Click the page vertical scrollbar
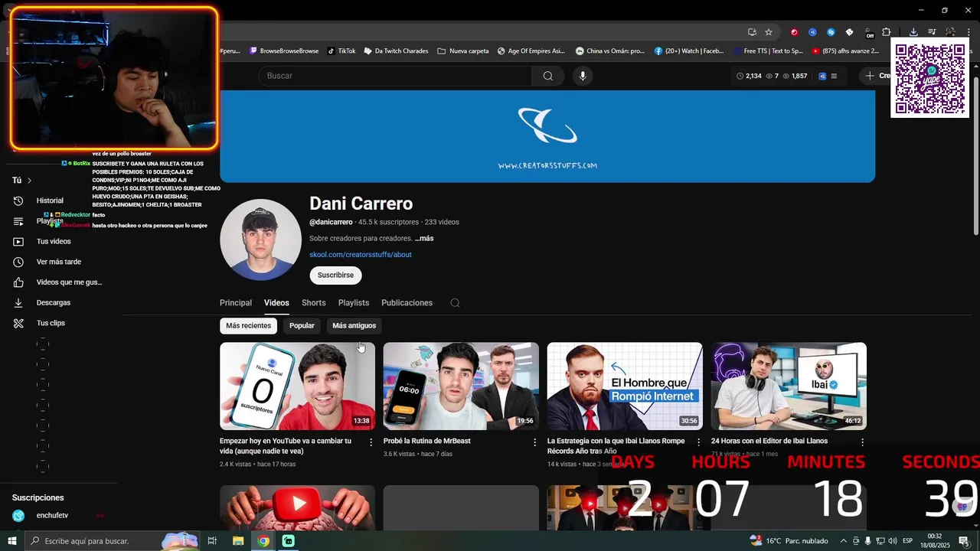The height and width of the screenshot is (551, 980). (x=975, y=157)
